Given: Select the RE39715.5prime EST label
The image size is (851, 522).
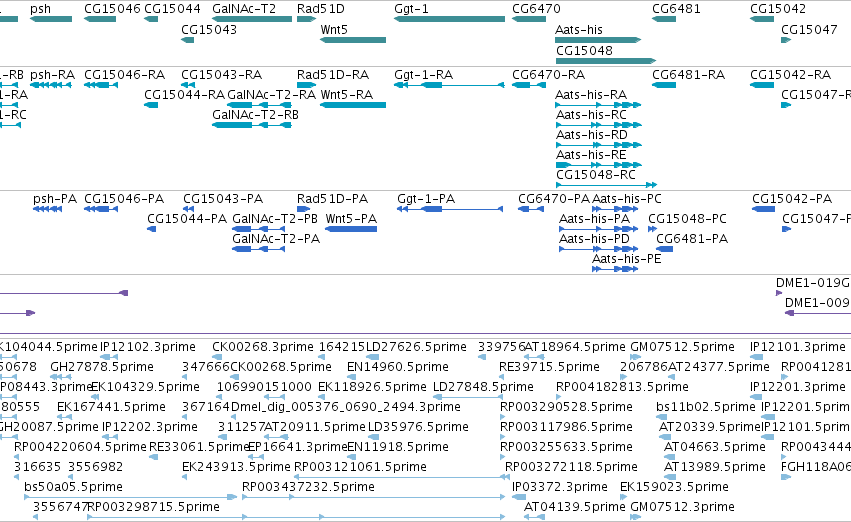Looking at the screenshot, I should pos(549,367).
